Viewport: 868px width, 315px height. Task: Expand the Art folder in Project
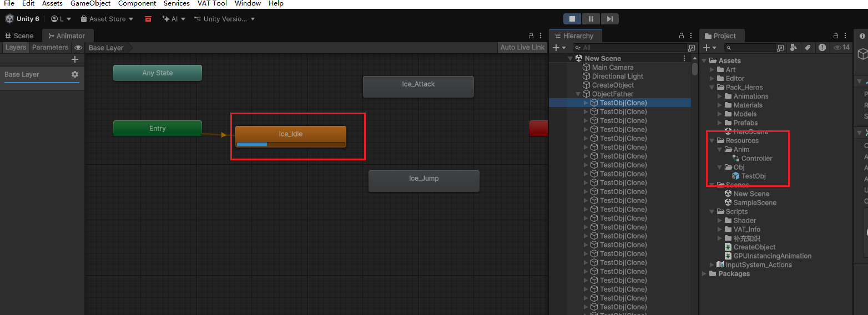click(713, 70)
